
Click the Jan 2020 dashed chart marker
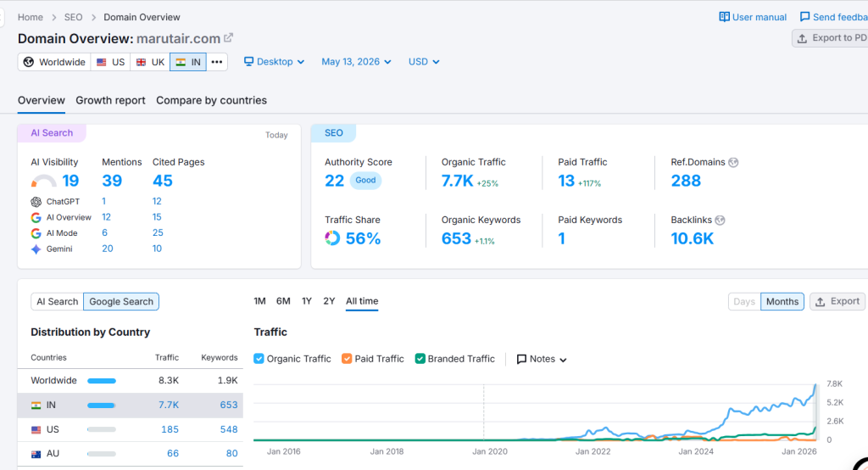[x=484, y=411]
